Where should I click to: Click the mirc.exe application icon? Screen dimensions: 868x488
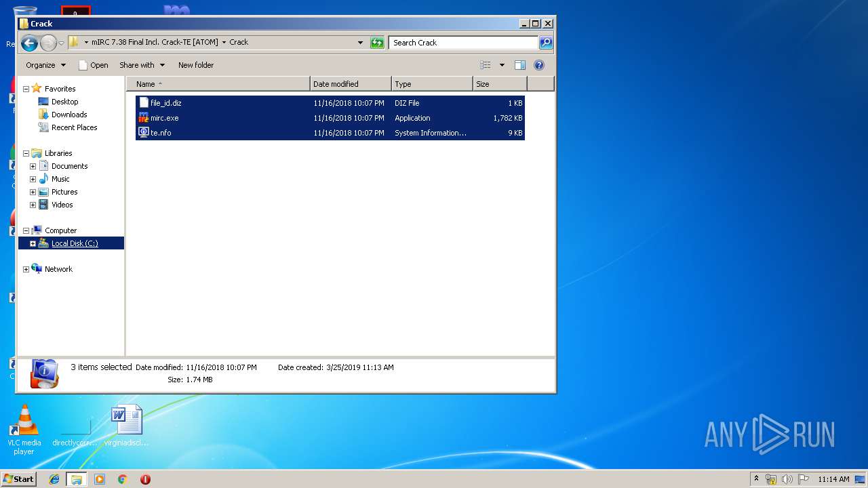(143, 118)
